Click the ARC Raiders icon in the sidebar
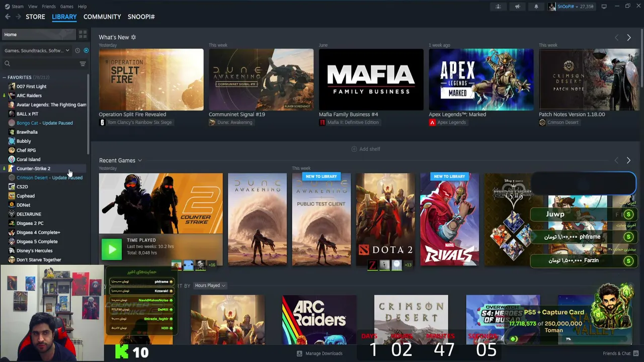The image size is (644, 362). [12, 96]
